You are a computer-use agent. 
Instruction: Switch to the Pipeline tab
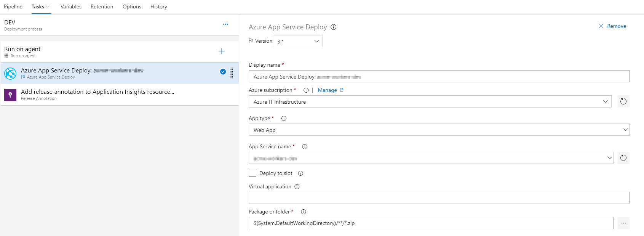click(13, 6)
